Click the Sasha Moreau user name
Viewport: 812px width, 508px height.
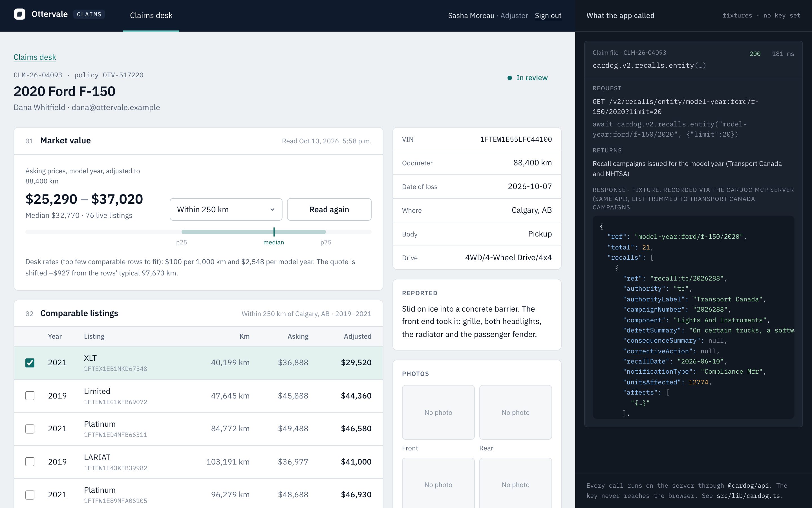[x=471, y=16]
